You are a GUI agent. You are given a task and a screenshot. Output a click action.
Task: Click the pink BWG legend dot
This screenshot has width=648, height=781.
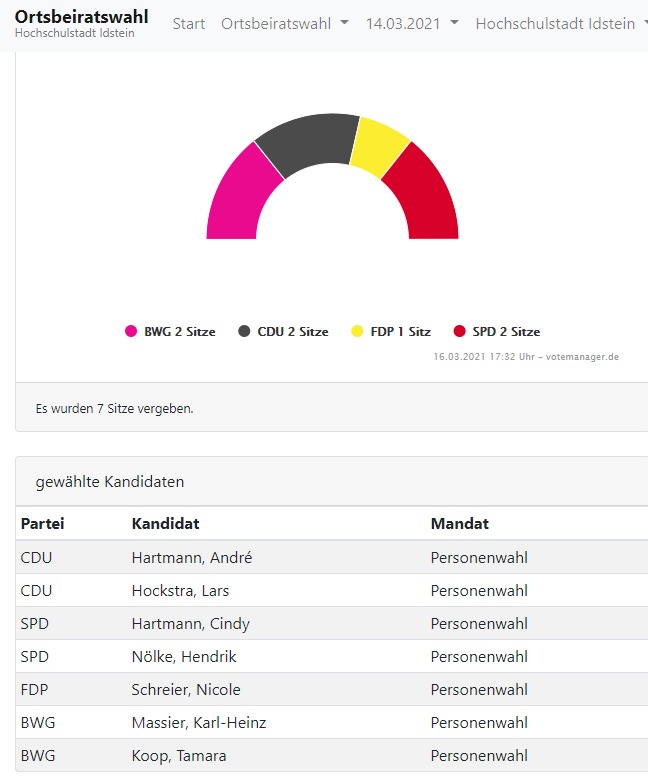click(130, 331)
